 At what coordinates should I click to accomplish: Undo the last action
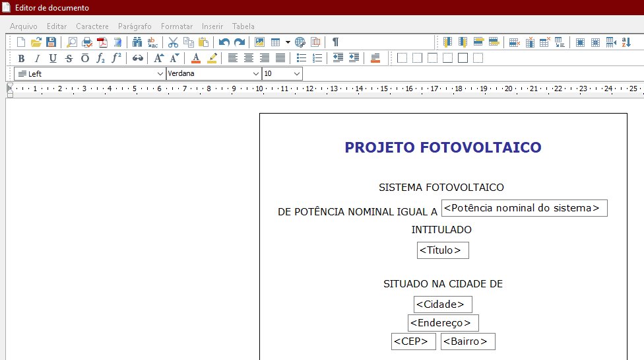pyautogui.click(x=224, y=42)
